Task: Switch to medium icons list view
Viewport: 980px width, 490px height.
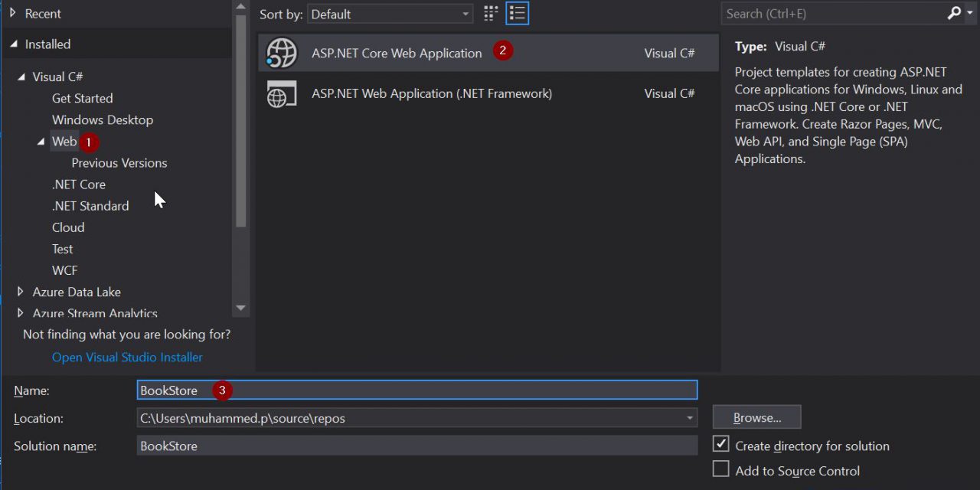Action: pyautogui.click(x=518, y=14)
